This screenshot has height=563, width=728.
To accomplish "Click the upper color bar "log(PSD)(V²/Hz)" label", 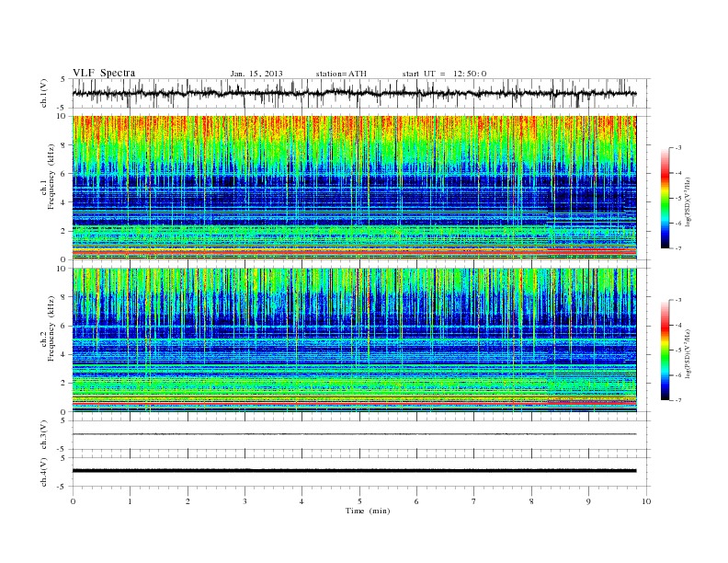I will pos(688,201).
